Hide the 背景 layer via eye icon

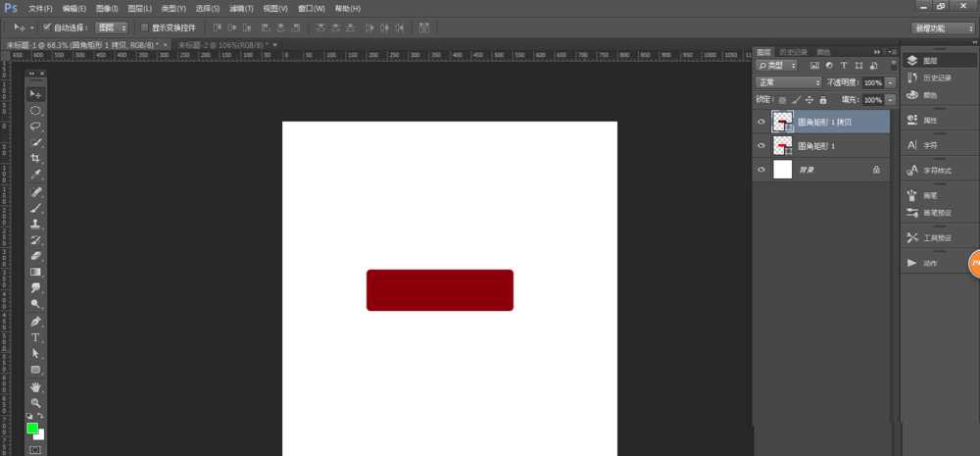(762, 170)
